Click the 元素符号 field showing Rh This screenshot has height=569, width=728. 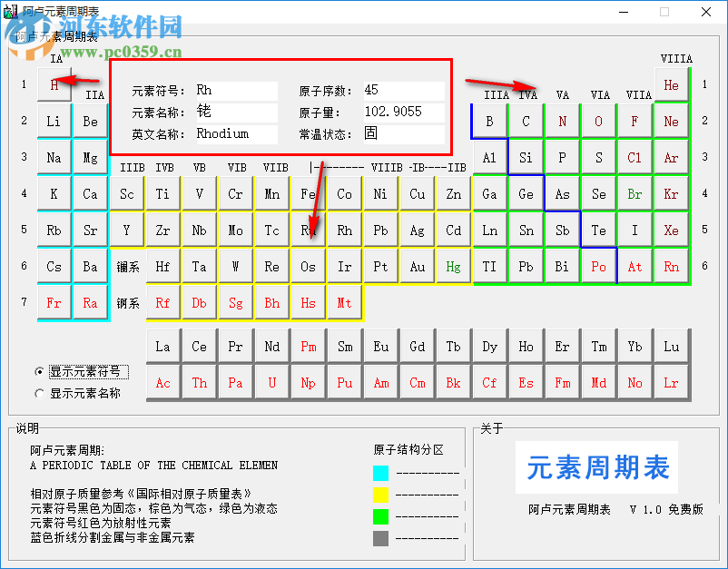pos(237,90)
